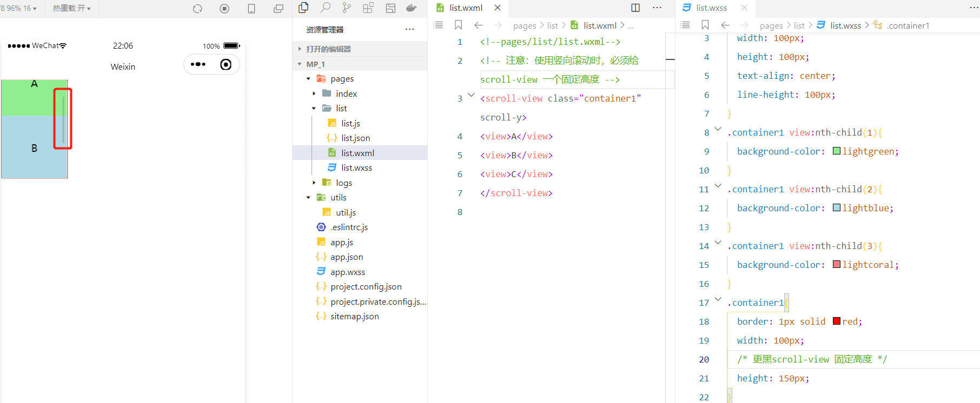Screen dimensions: 980x403
Task: Collapse the utils folder
Action: (308, 198)
